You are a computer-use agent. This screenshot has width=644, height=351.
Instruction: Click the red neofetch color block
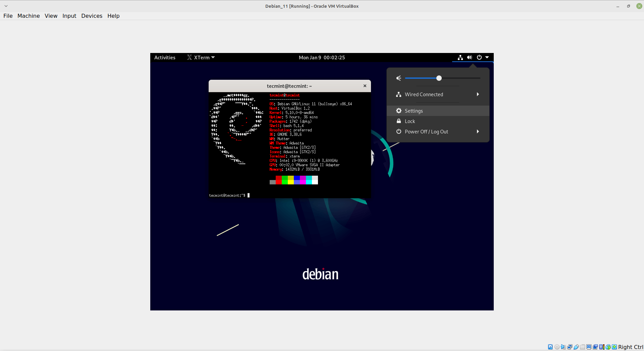tap(279, 180)
